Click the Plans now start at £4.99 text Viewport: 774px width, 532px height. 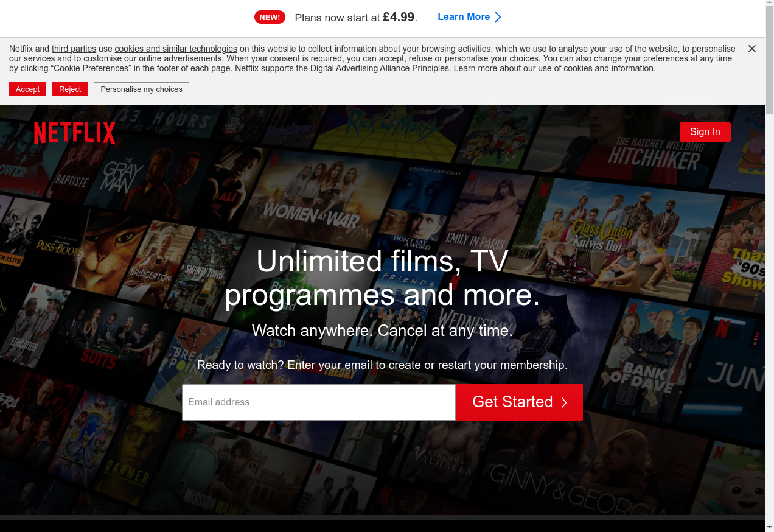[356, 17]
